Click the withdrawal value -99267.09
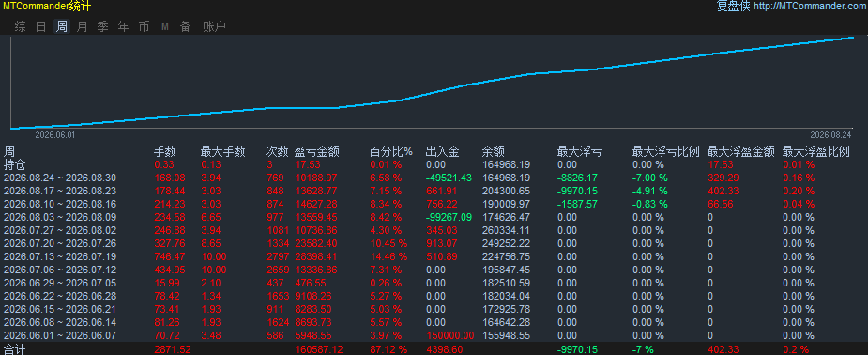The width and height of the screenshot is (868, 355). coord(449,218)
